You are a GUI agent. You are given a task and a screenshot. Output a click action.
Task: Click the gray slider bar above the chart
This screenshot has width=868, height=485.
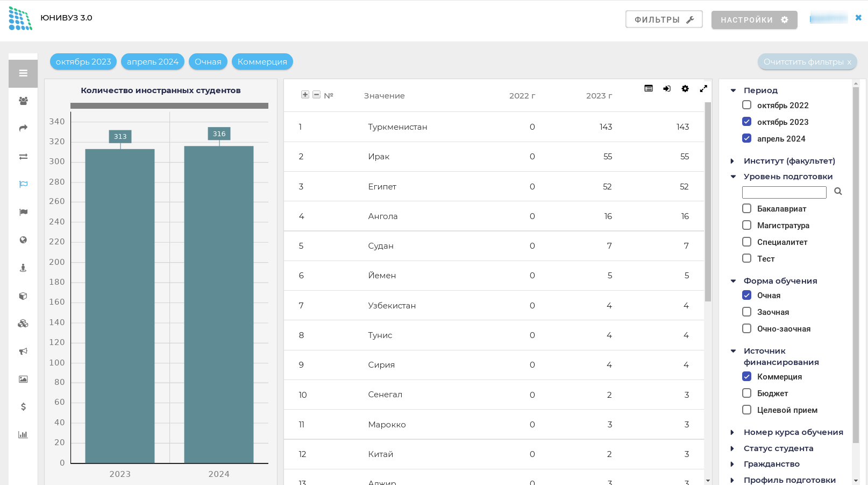click(169, 106)
